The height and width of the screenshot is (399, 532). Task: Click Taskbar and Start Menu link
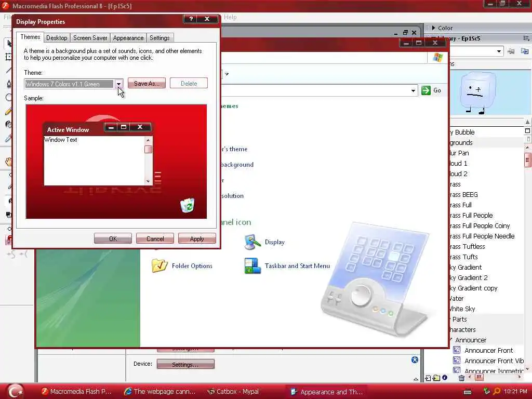coord(297,265)
